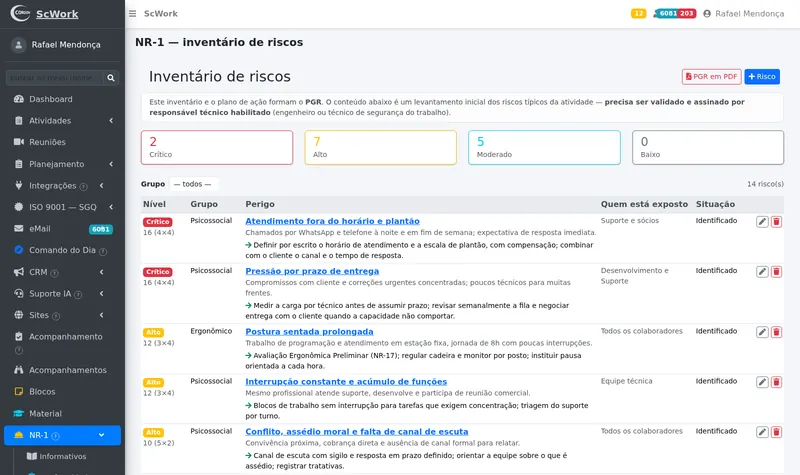Expand the Planejamento sidebar menu
Viewport: 800px width, 475px height.
click(x=62, y=164)
